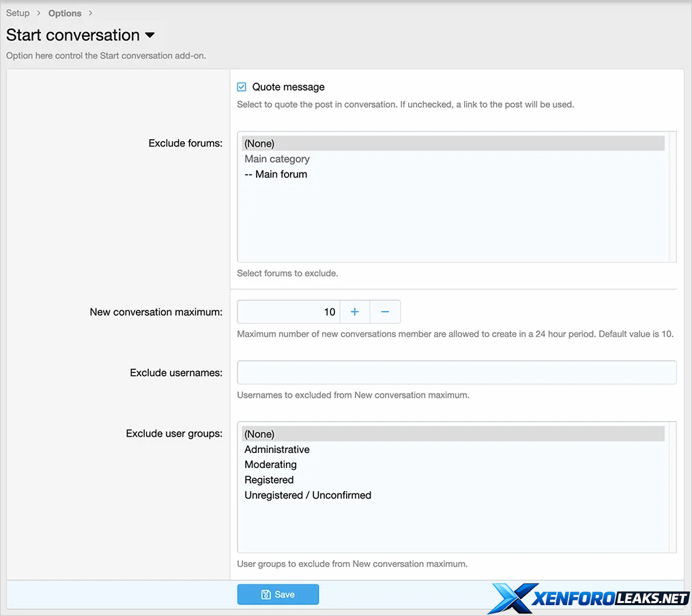Screen dimensions: 692x616
Task: Click the Exclude user groups list scrollbar
Action: [672, 487]
